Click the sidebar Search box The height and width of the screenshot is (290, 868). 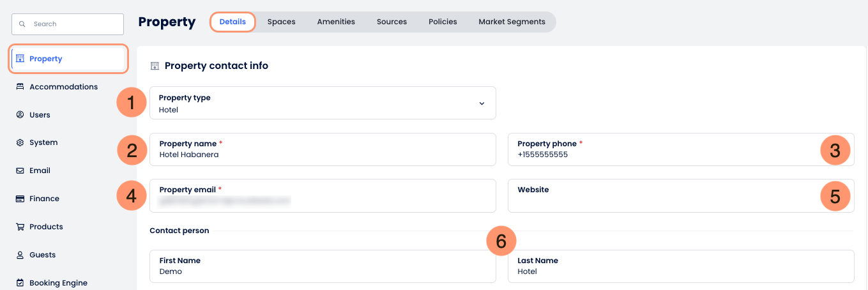(x=68, y=24)
